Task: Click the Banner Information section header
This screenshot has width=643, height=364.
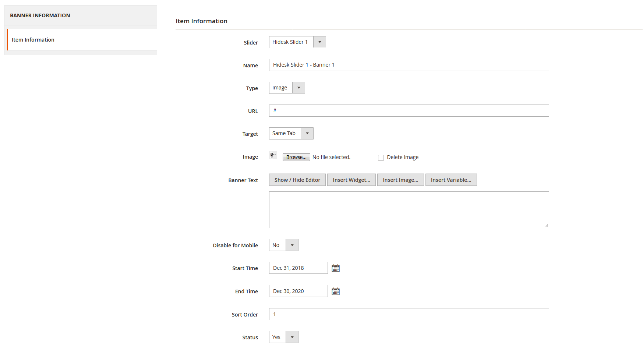Action: (x=40, y=15)
